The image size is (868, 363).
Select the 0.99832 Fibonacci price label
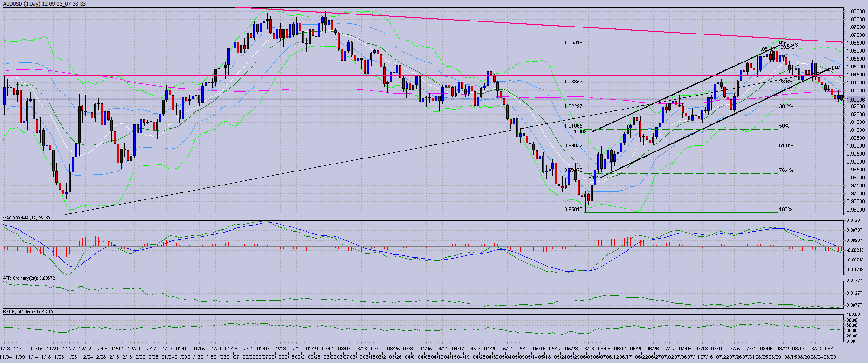point(573,146)
